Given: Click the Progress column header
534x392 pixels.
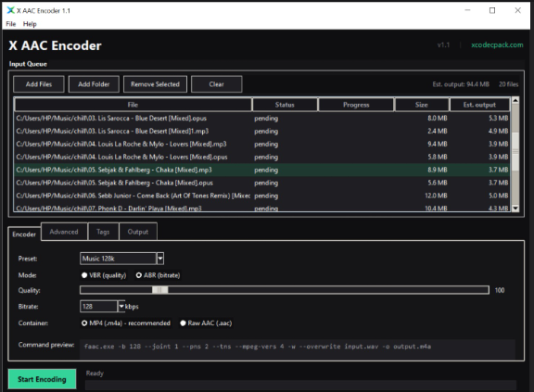Looking at the screenshot, I should pyautogui.click(x=356, y=105).
